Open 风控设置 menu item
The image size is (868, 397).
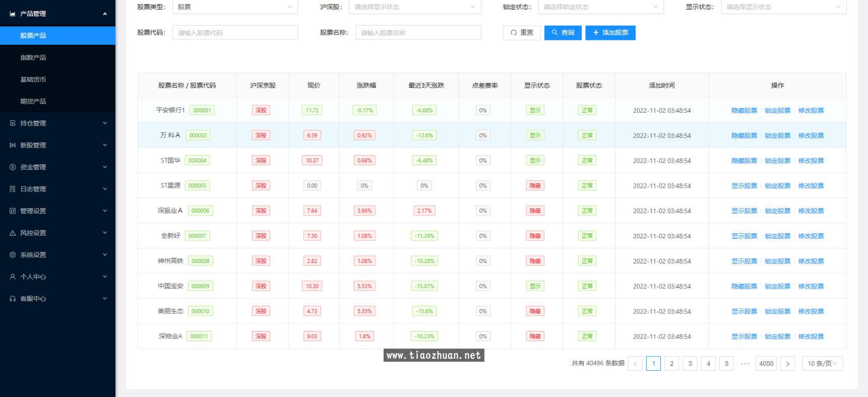(57, 233)
